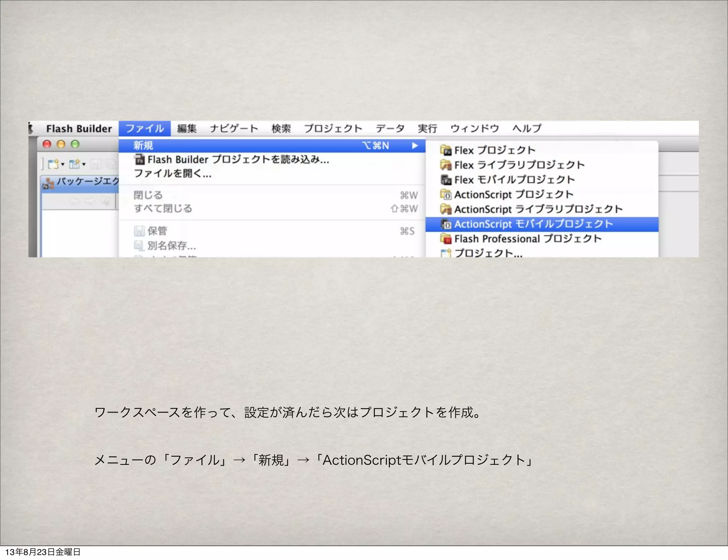Open the 実行 menu
728x560 pixels.
(x=427, y=128)
